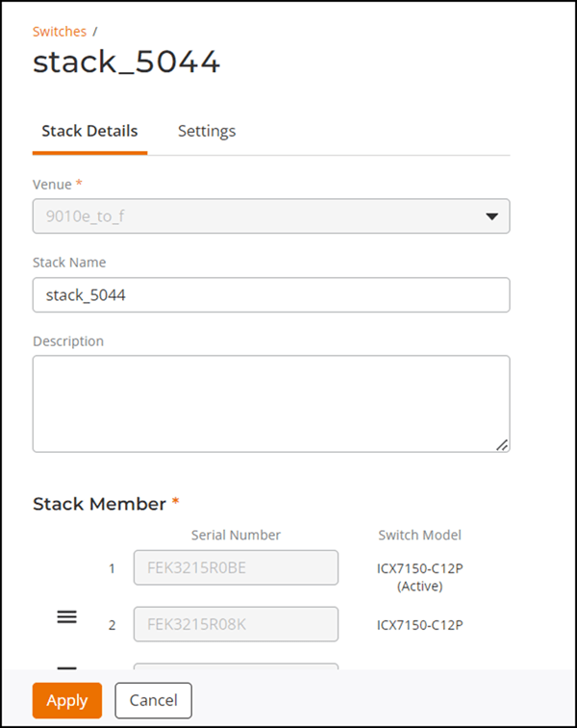Cancel editing the stack

153,700
